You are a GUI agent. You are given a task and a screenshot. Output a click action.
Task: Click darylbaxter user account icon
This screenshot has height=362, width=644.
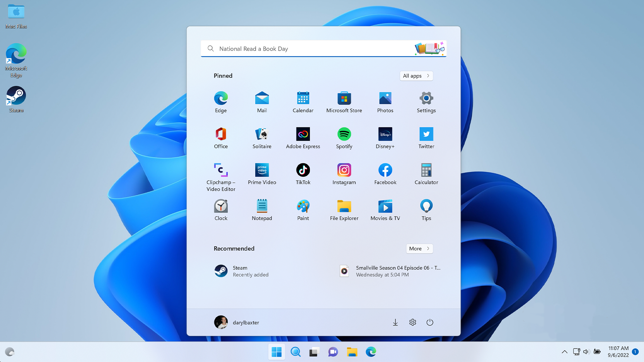(220, 322)
